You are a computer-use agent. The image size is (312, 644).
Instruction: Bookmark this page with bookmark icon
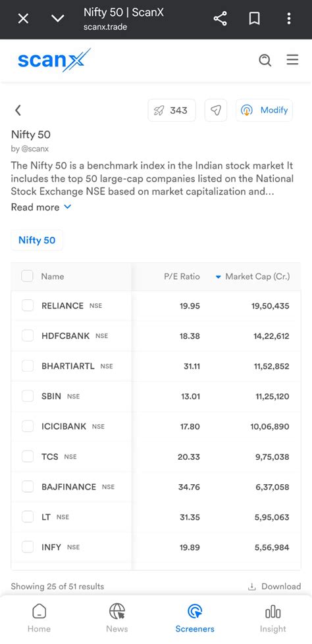tap(255, 18)
